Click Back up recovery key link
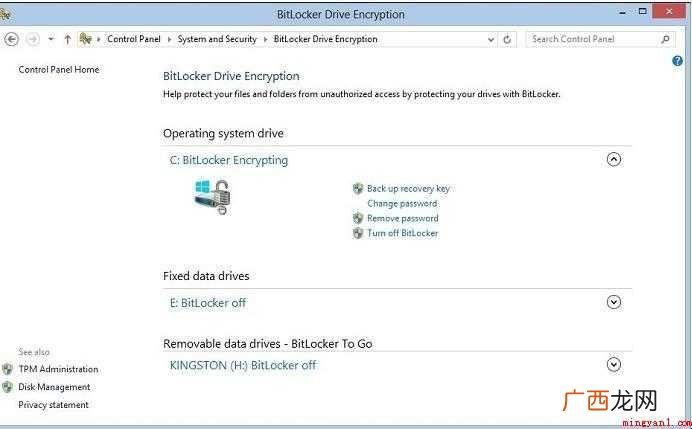The image size is (692, 429). (x=408, y=188)
